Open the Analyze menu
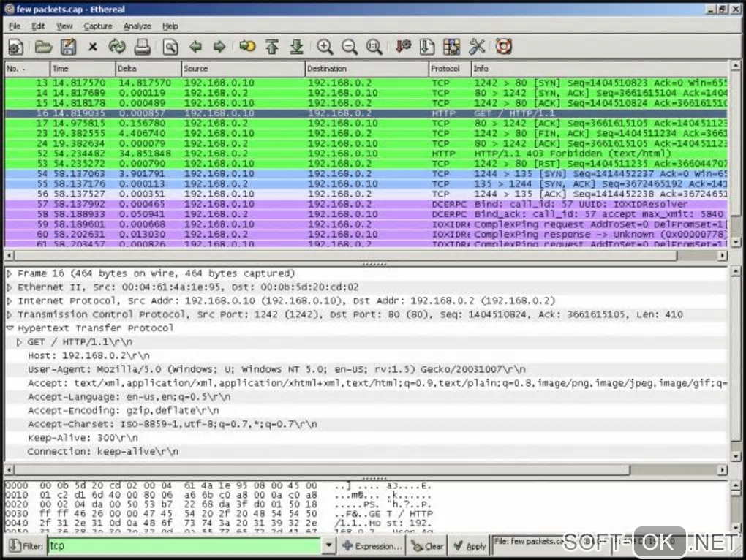 coord(137,26)
